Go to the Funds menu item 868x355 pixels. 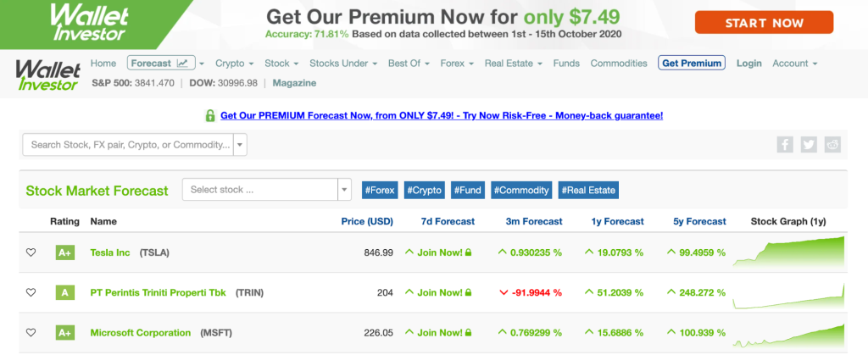(x=566, y=63)
